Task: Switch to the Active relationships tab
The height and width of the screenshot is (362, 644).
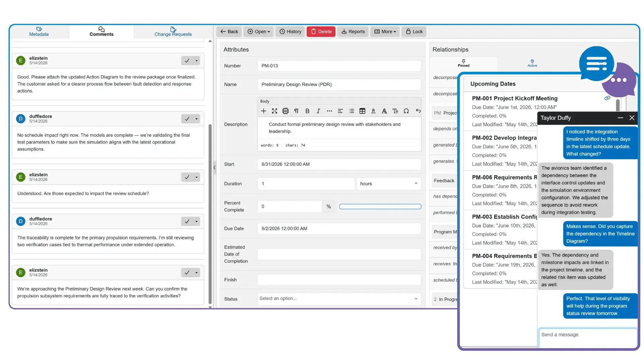Action: point(532,63)
